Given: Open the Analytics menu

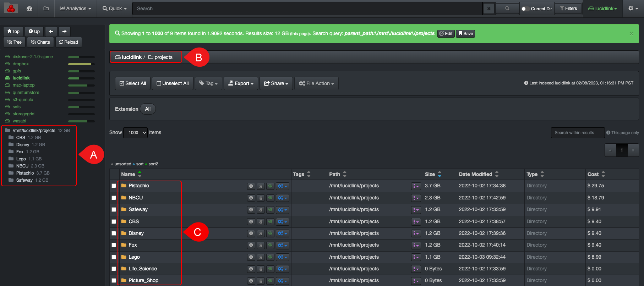Looking at the screenshot, I should pyautogui.click(x=75, y=9).
